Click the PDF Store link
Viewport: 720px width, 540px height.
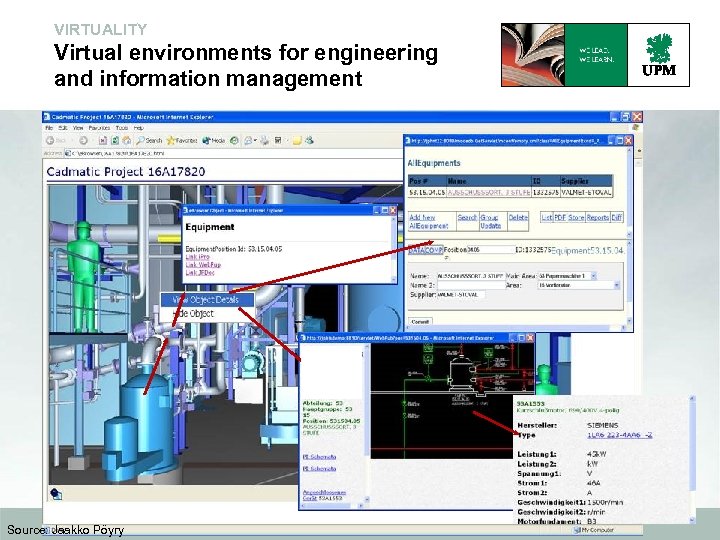click(569, 218)
